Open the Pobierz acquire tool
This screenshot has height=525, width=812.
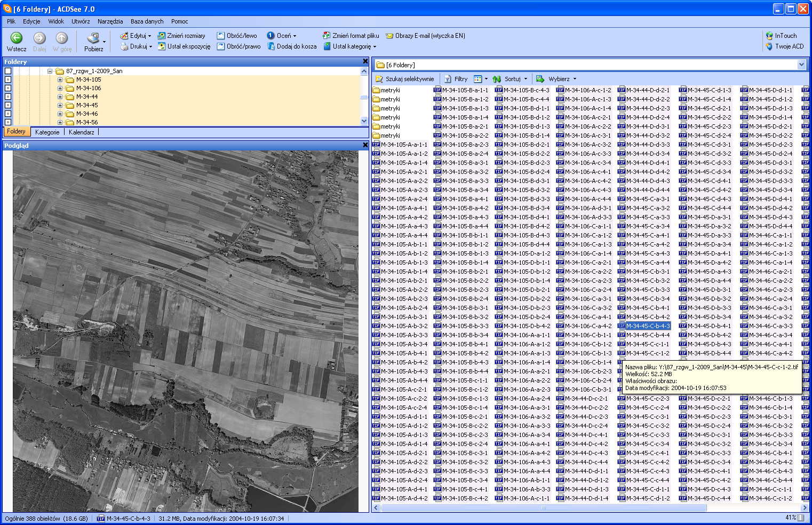[x=94, y=42]
